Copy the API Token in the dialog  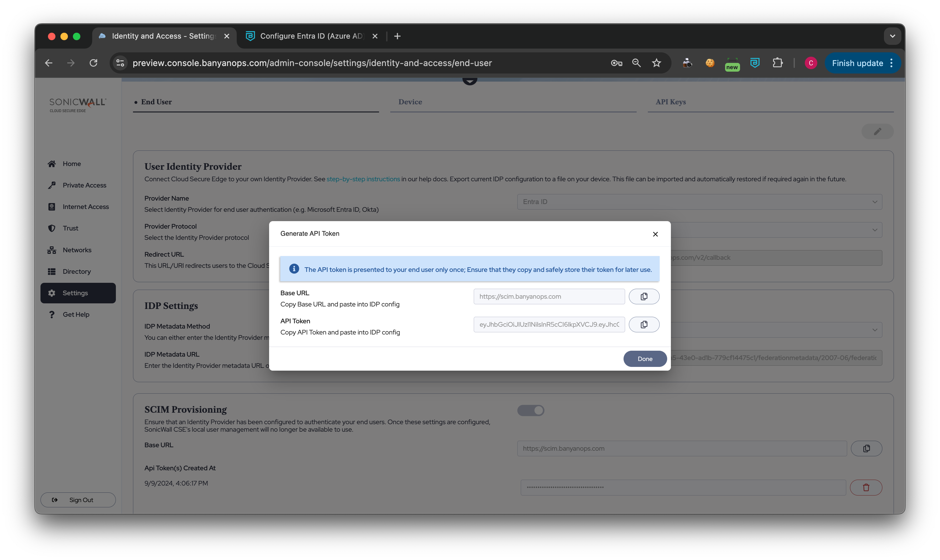coord(644,325)
